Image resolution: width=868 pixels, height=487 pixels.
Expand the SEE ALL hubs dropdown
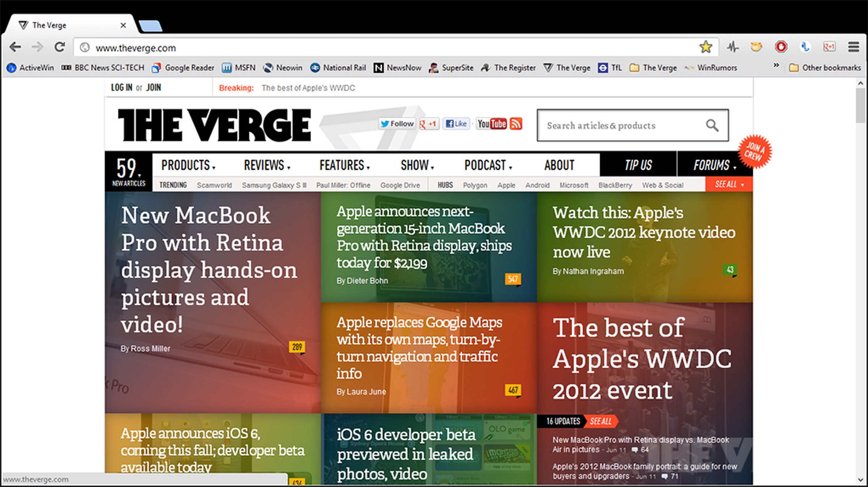[729, 184]
